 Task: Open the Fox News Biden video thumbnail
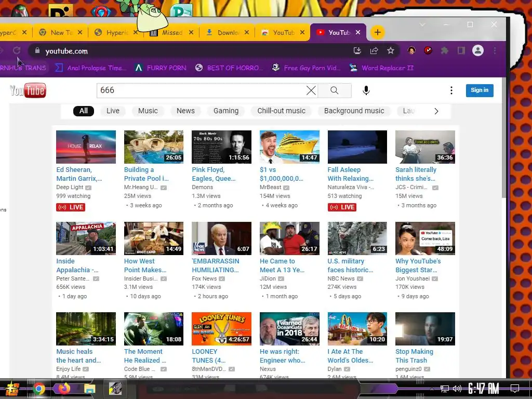coord(221,238)
